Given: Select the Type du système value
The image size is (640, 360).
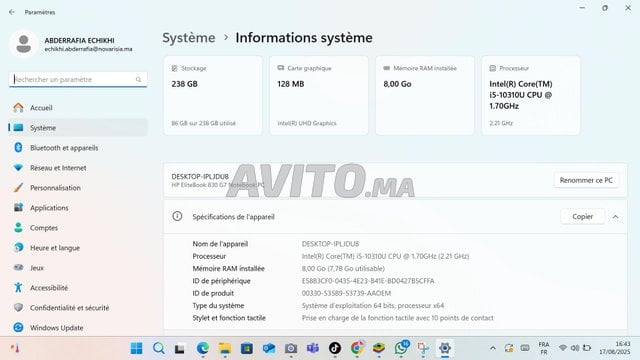Looking at the screenshot, I should pyautogui.click(x=373, y=305).
